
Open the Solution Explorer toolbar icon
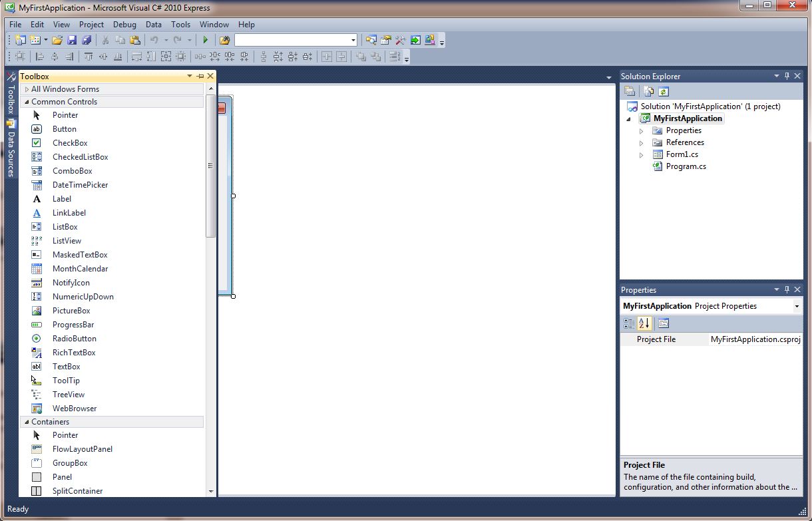coord(370,41)
